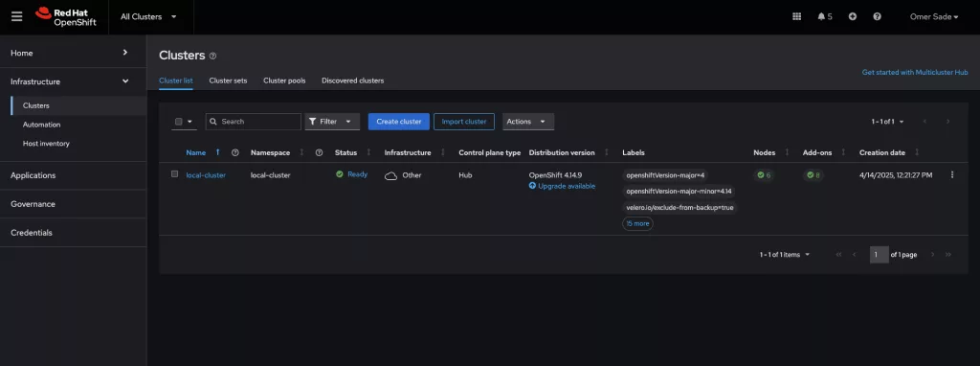The width and height of the screenshot is (980, 366).
Task: Open Governance in the sidebar
Action: (x=73, y=204)
